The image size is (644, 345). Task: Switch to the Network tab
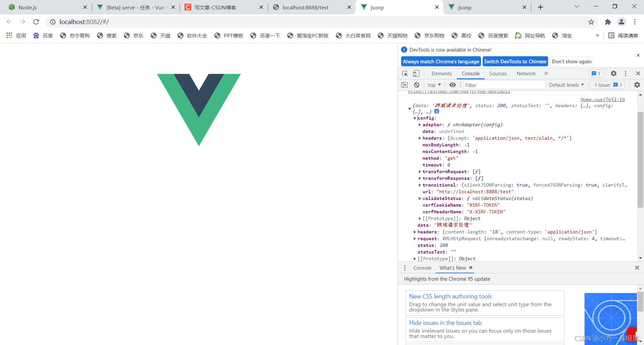click(x=526, y=74)
